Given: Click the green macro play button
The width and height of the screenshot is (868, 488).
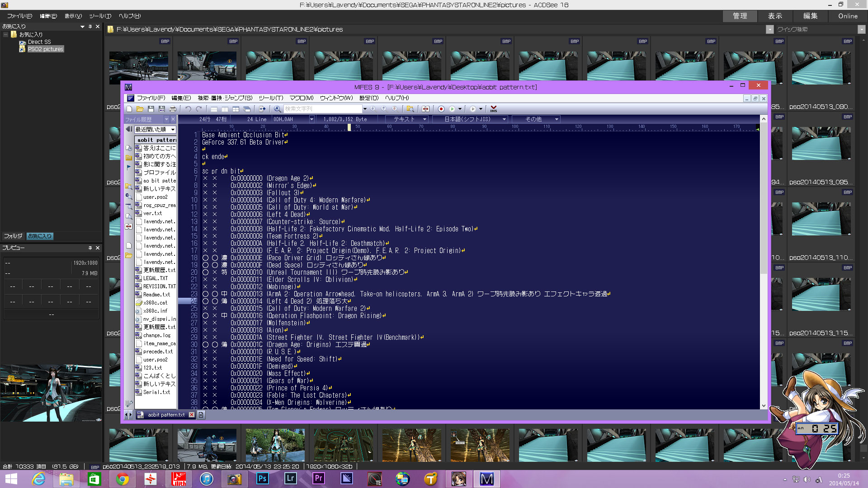Looking at the screenshot, I should click(x=452, y=109).
